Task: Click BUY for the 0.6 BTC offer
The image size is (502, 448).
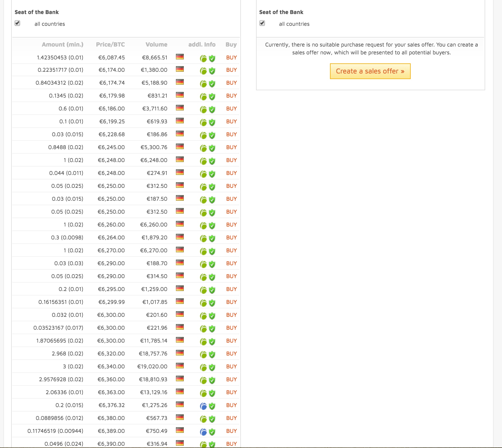Action: (231, 108)
